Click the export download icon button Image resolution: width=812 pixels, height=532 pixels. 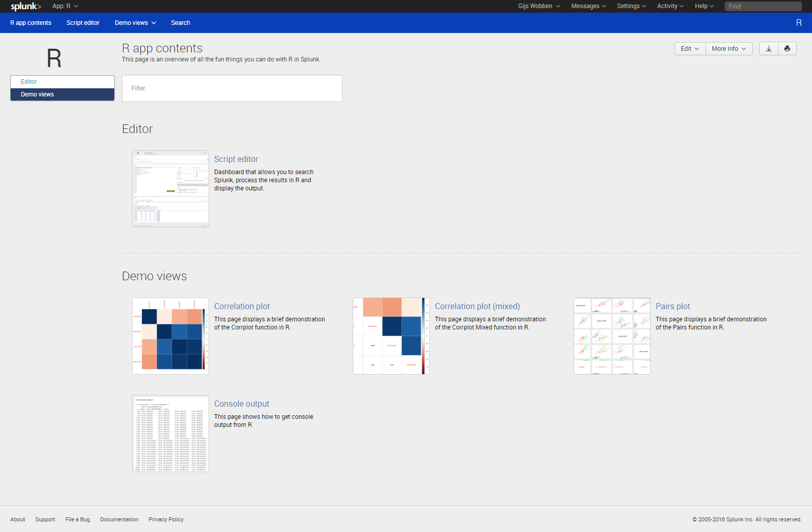(x=769, y=49)
